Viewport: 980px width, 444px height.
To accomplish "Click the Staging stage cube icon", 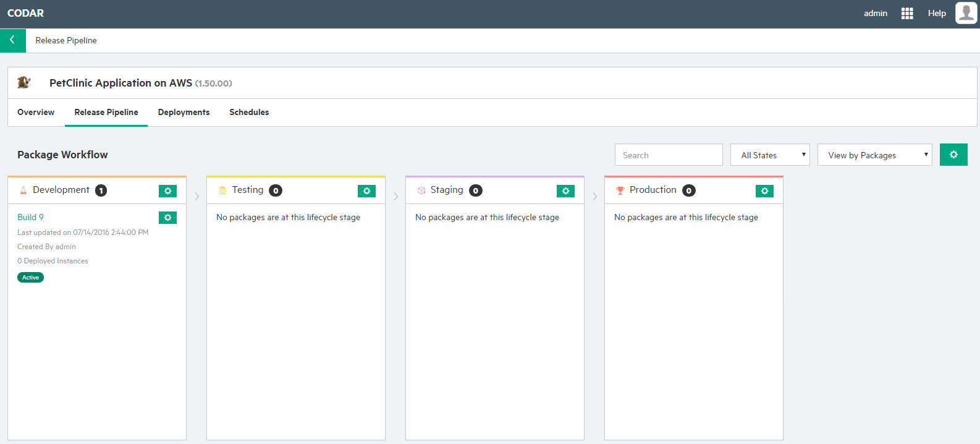I will (421, 190).
